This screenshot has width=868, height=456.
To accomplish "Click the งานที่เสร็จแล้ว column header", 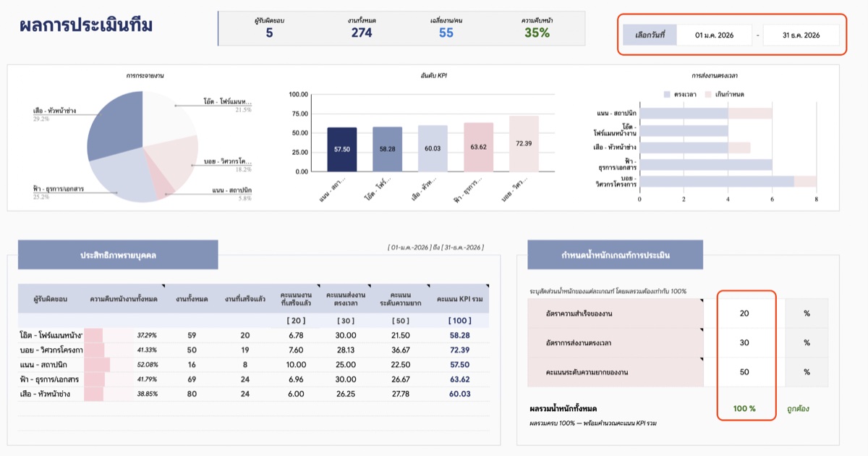I will (x=245, y=298).
